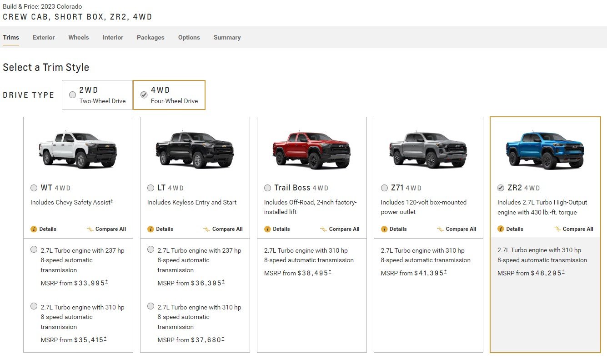Switch to the Exterior tab
The image size is (607, 364).
(x=44, y=37)
